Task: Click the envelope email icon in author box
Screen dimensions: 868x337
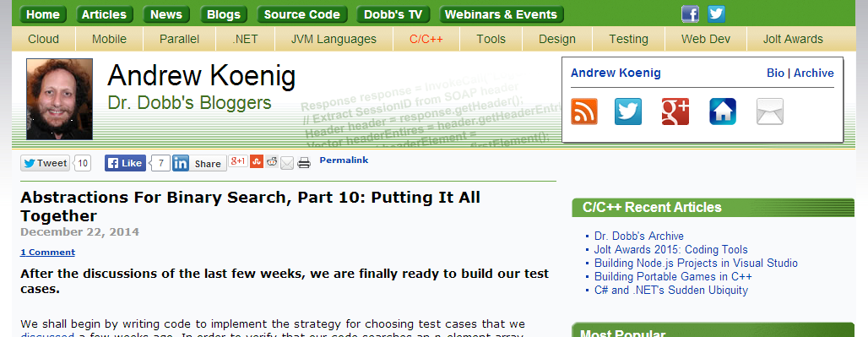Action: coord(770,111)
